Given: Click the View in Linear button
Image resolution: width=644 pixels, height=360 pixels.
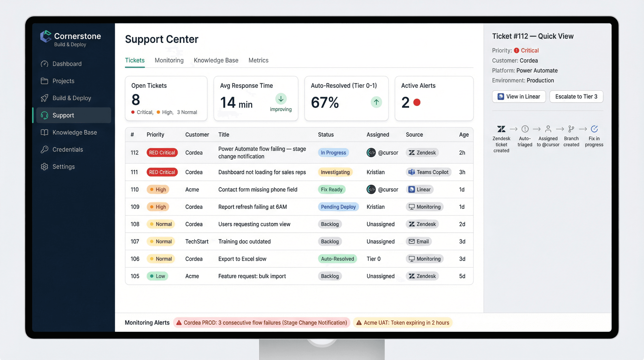Looking at the screenshot, I should pyautogui.click(x=519, y=96).
